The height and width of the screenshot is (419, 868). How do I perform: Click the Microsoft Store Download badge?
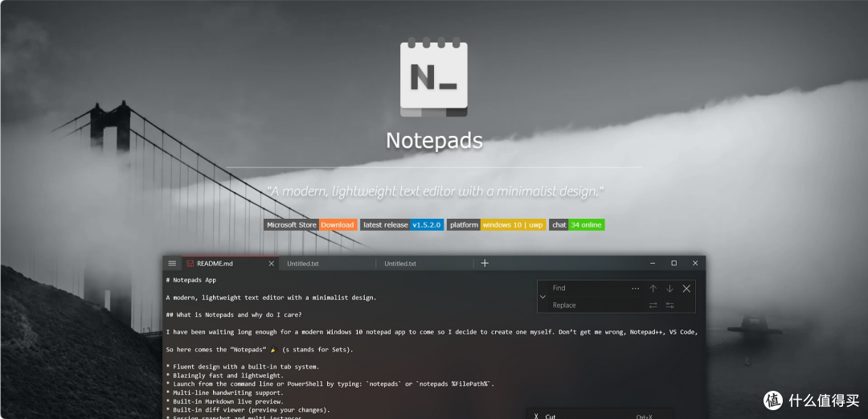click(x=310, y=225)
